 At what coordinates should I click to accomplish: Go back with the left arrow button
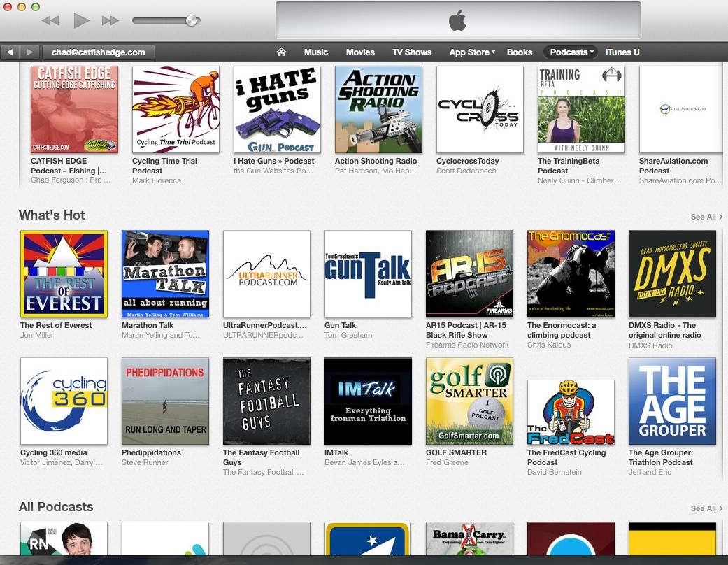tap(10, 52)
